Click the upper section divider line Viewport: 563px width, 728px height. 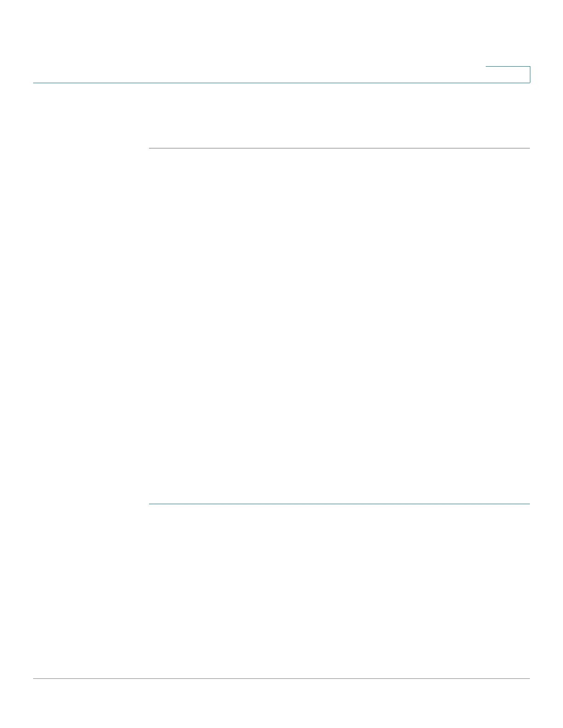339,148
